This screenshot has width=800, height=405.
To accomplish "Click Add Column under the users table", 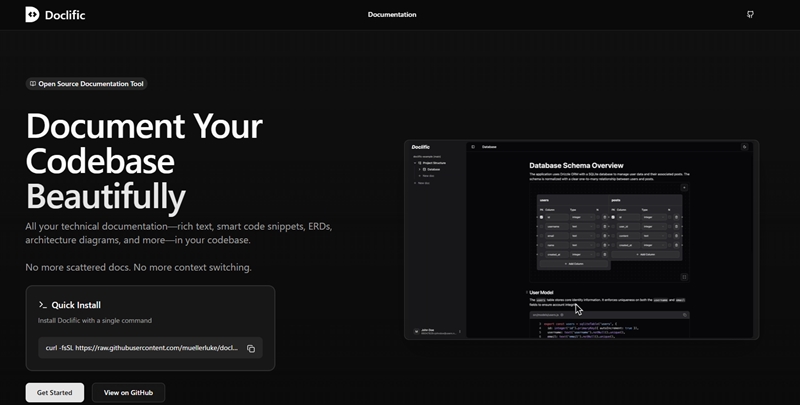I will 573,264.
